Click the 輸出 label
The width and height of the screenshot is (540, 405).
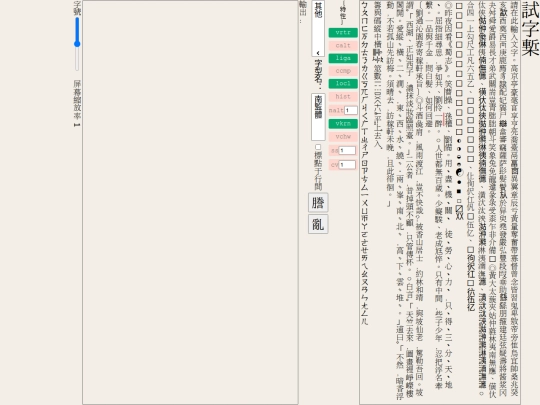[303, 12]
